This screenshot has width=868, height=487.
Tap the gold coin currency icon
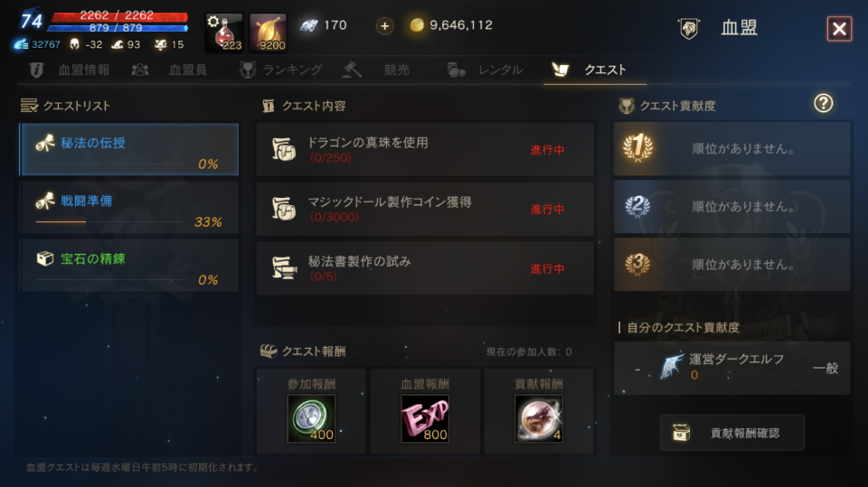[417, 25]
